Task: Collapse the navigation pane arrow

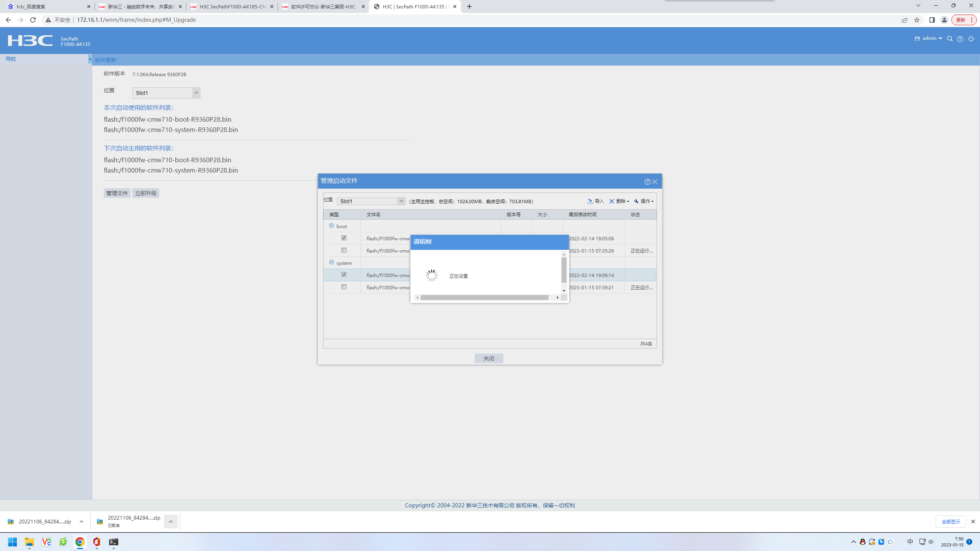Action: tap(90, 59)
